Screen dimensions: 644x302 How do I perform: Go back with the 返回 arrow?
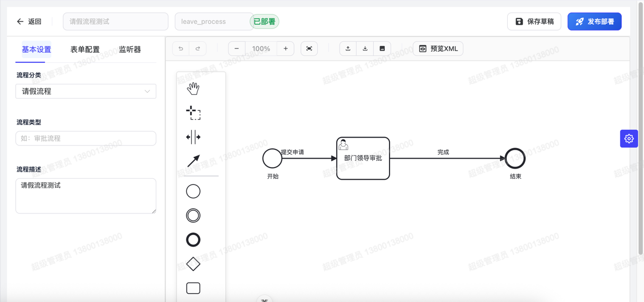tap(29, 22)
